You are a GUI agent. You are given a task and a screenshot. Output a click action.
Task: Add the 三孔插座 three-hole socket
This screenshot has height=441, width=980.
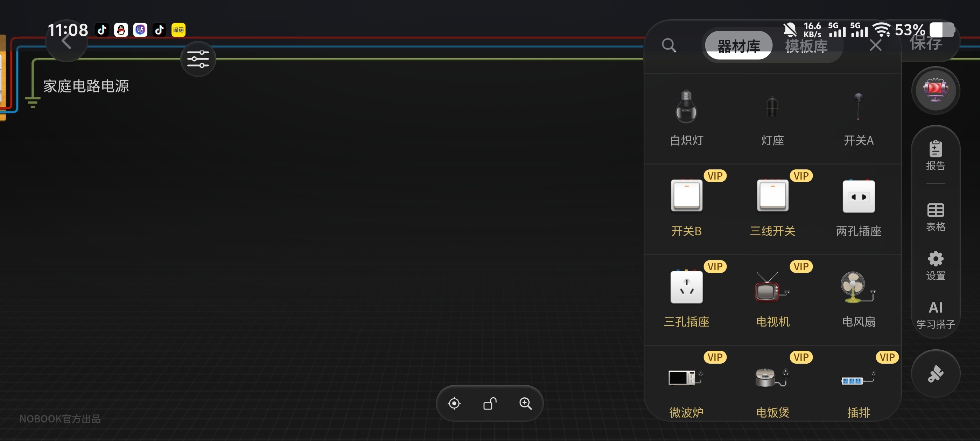pos(686,299)
